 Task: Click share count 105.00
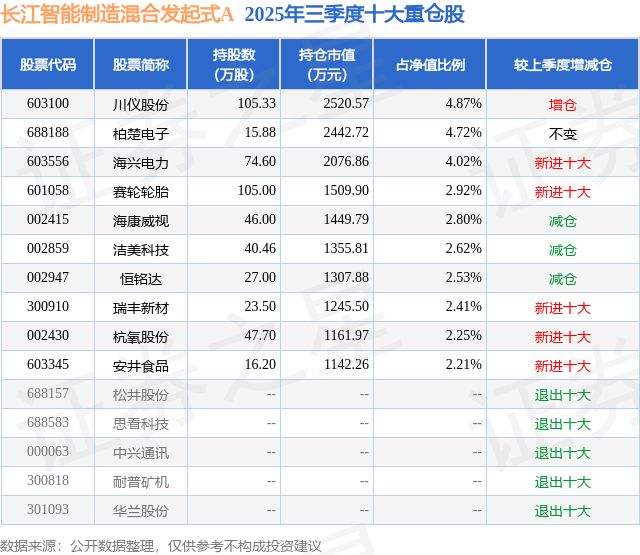(x=257, y=190)
